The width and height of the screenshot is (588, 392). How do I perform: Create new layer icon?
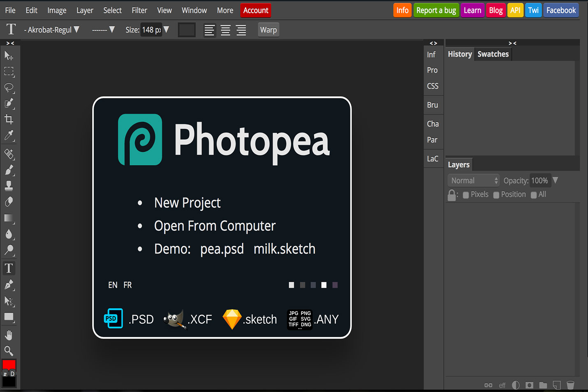point(557,385)
